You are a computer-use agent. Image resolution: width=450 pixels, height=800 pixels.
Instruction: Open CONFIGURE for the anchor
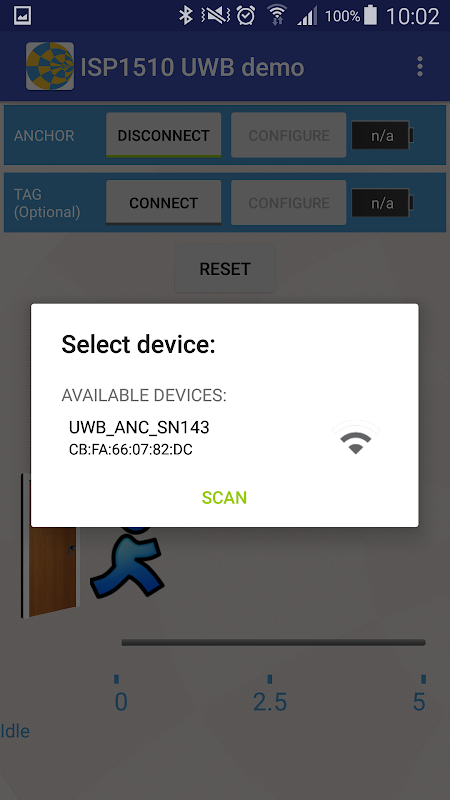(x=289, y=135)
